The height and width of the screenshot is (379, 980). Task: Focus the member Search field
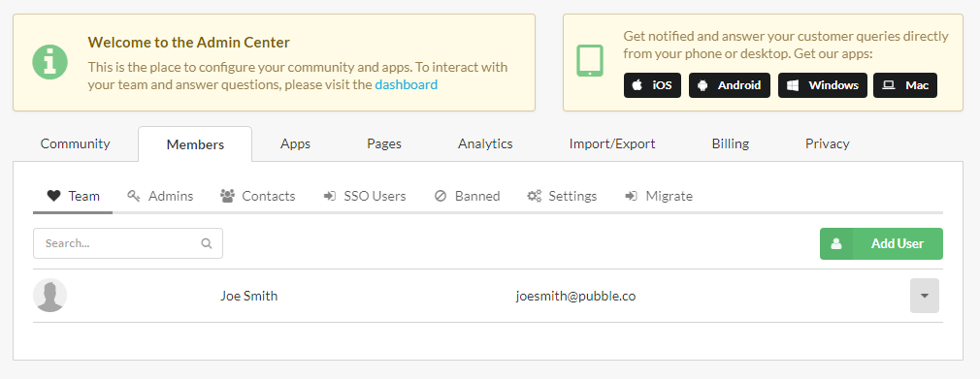[x=127, y=243]
